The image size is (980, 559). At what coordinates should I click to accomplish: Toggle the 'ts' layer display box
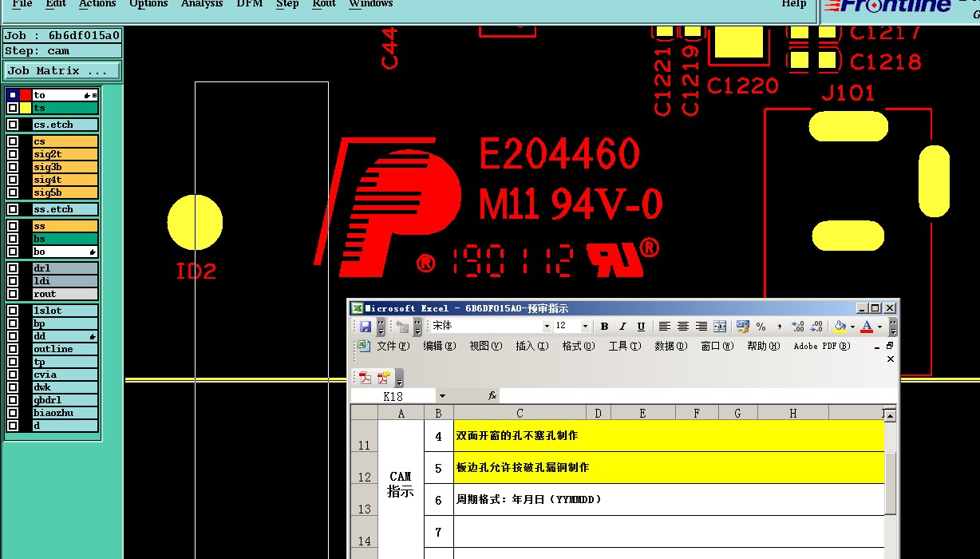pyautogui.click(x=13, y=108)
